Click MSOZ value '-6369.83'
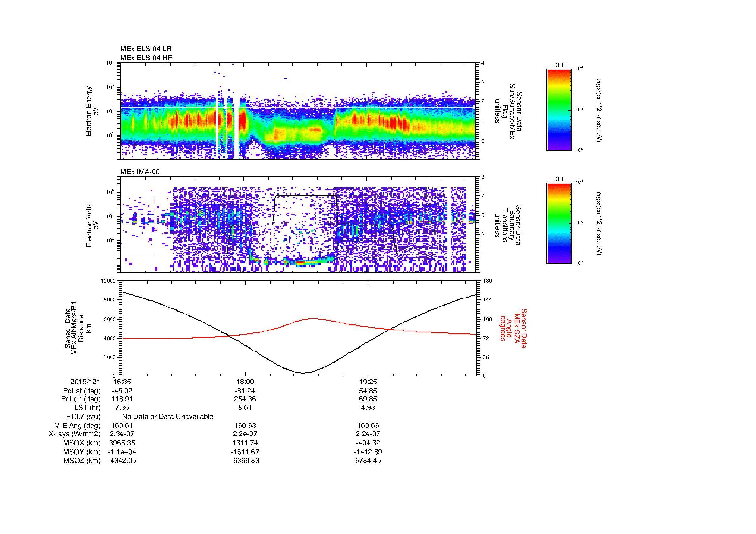 point(245,461)
